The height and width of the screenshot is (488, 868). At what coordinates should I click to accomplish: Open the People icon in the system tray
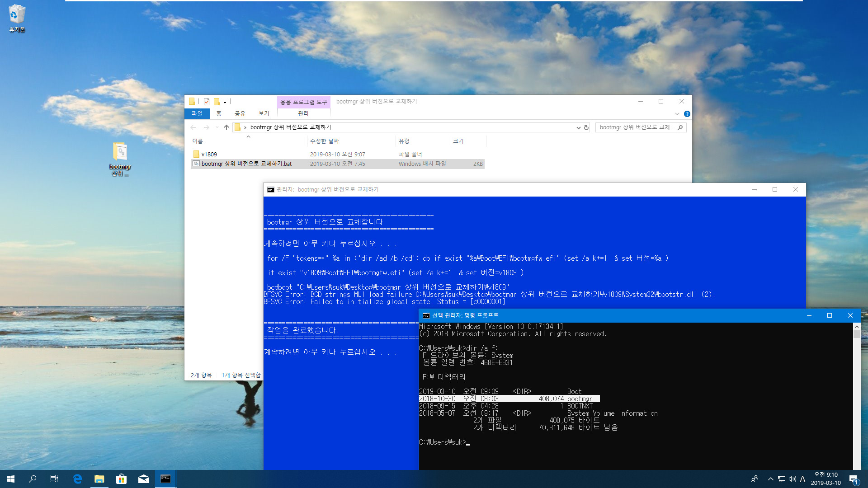754,479
